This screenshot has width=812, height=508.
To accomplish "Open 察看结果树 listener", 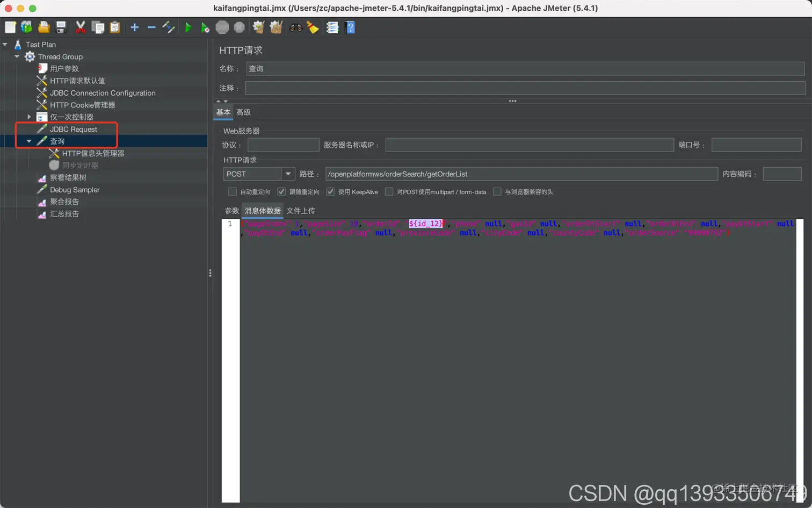I will tap(68, 177).
